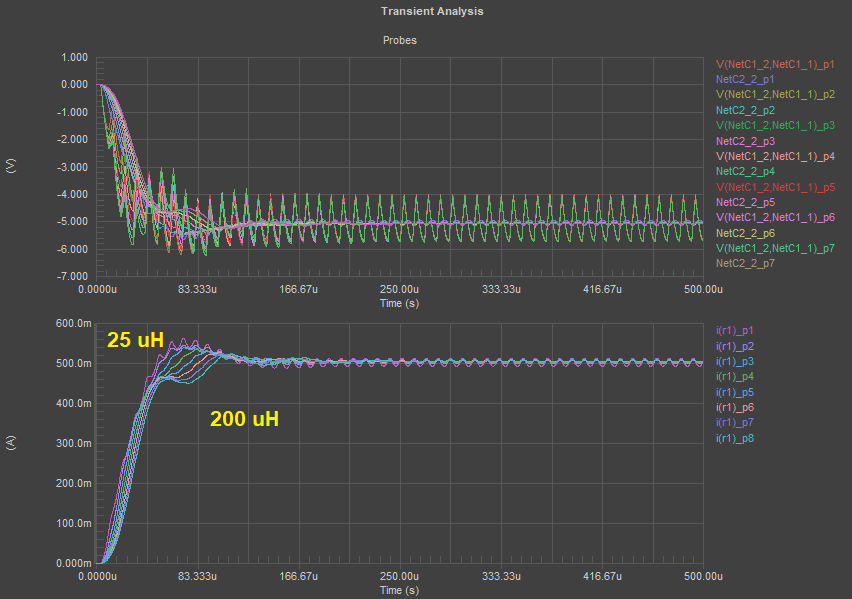Click the upper plot Time (s) axis label
852x599 pixels.
(399, 303)
